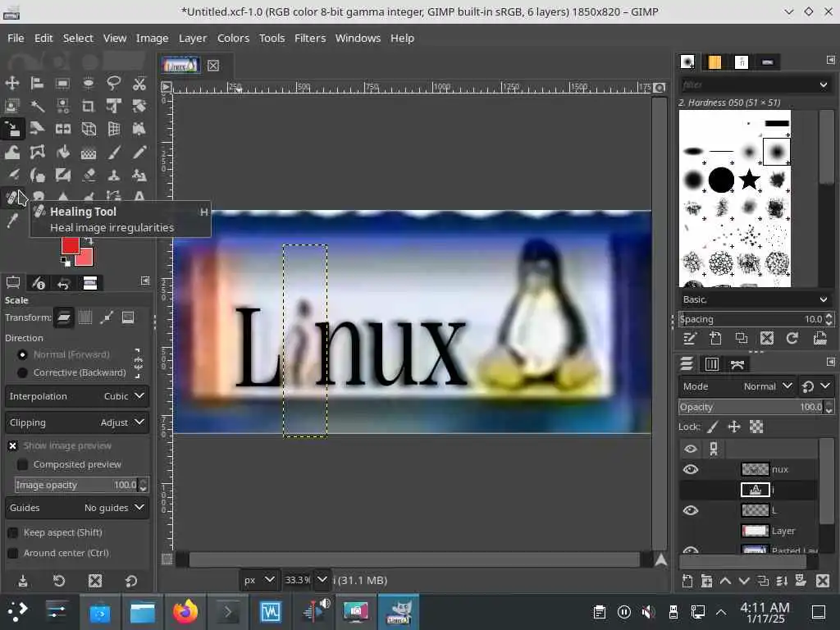840x630 pixels.
Task: Select the Fuzzy Select magic wand tool
Action: coord(37,106)
